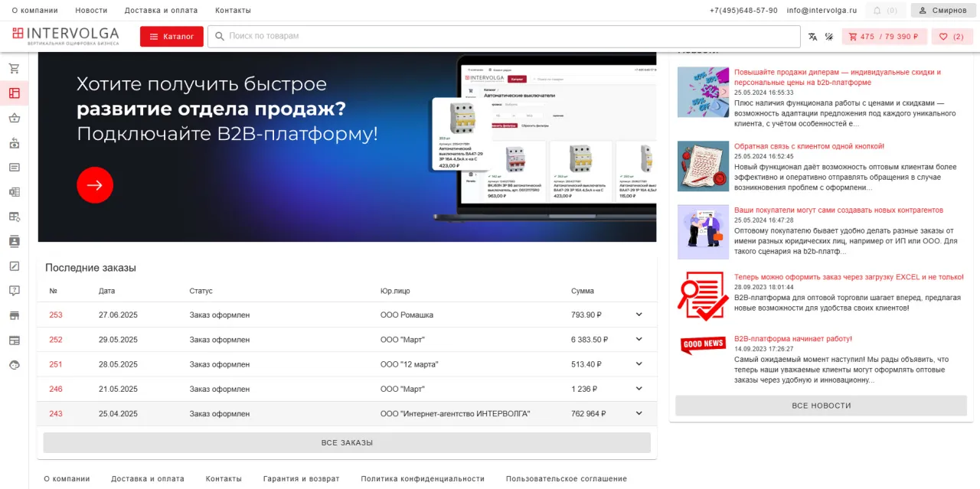This screenshot has height=489, width=980.
Task: Click the repeat order icon in the sidebar
Action: 14,142
